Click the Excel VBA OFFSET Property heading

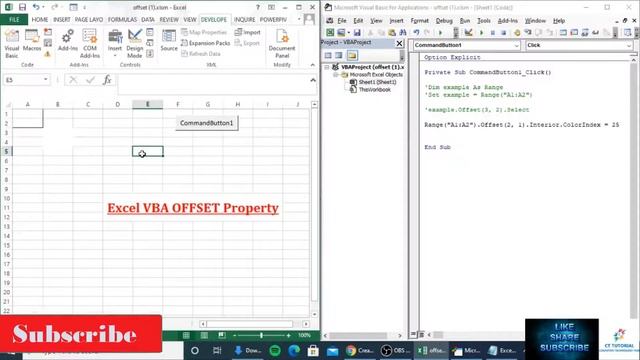point(193,208)
